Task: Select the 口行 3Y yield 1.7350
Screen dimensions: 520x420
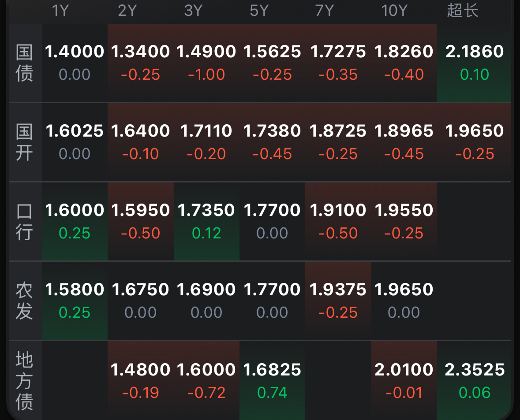Action: (x=206, y=221)
